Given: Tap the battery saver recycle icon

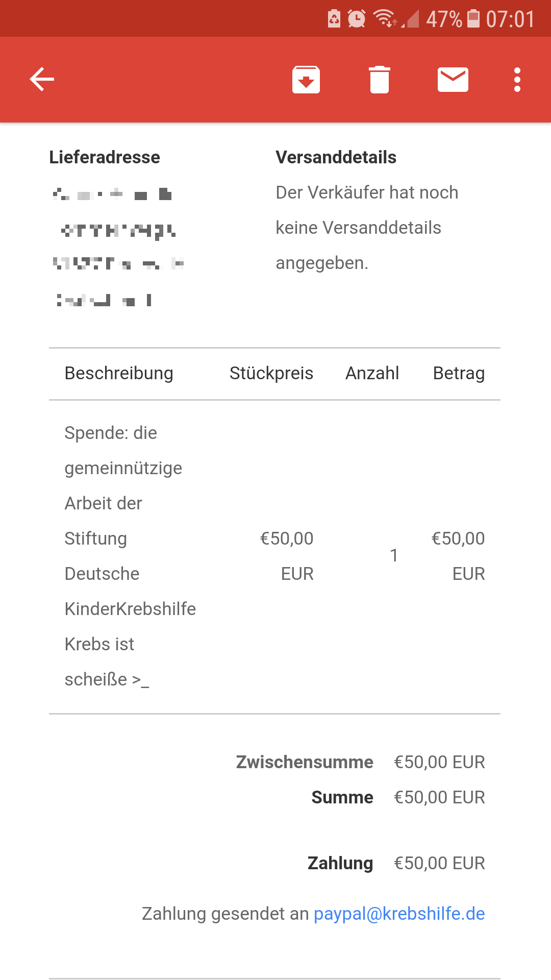Looking at the screenshot, I should click(334, 19).
